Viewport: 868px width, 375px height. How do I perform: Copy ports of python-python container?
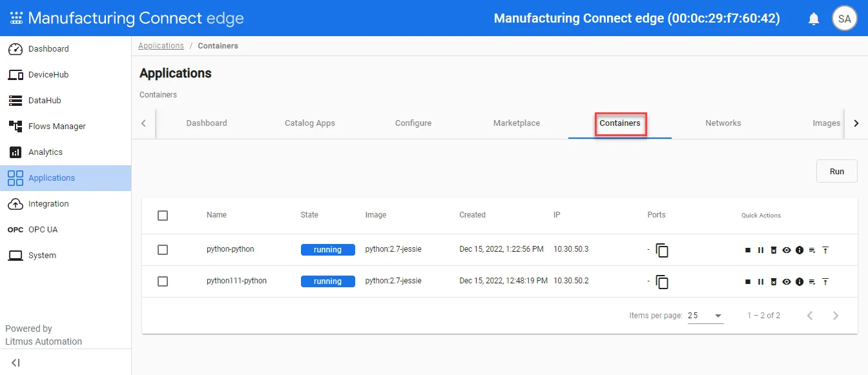(x=662, y=250)
